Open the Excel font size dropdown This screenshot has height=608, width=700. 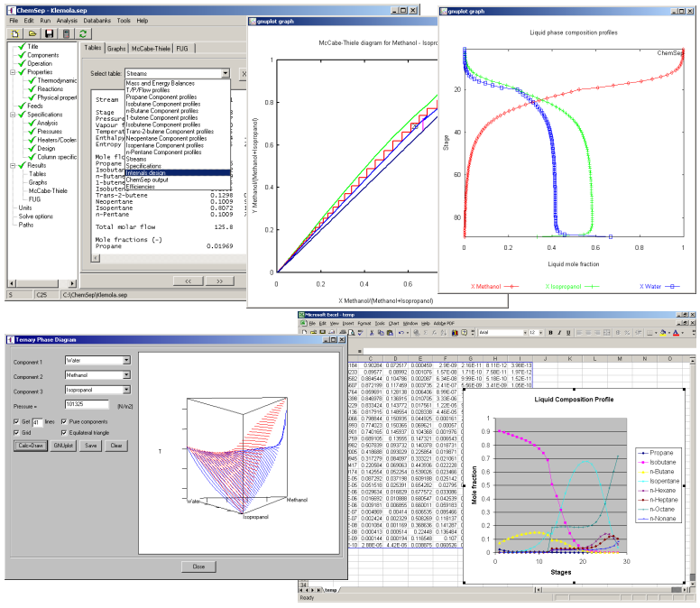point(540,333)
